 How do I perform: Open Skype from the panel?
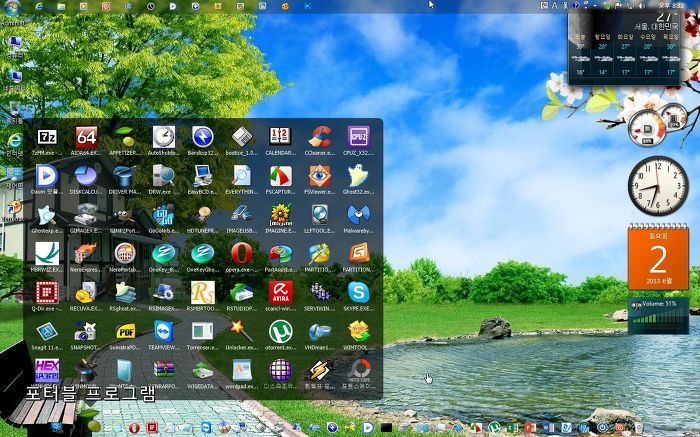[x=359, y=292]
